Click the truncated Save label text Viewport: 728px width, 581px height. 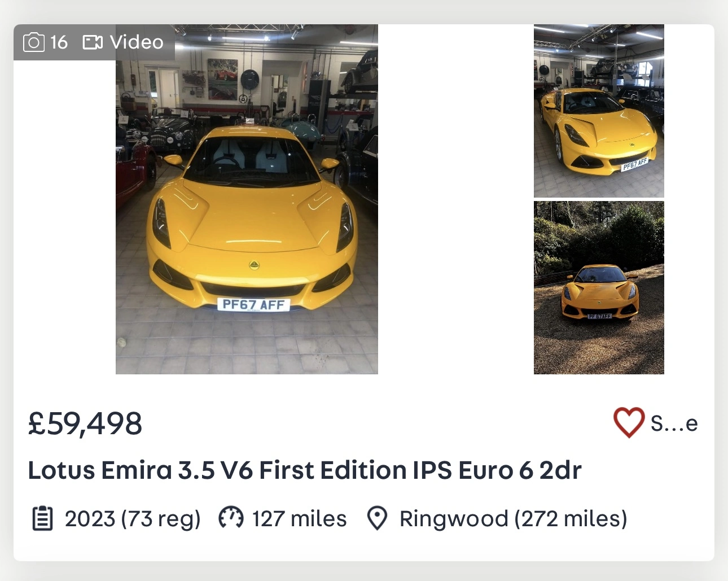[x=674, y=423]
